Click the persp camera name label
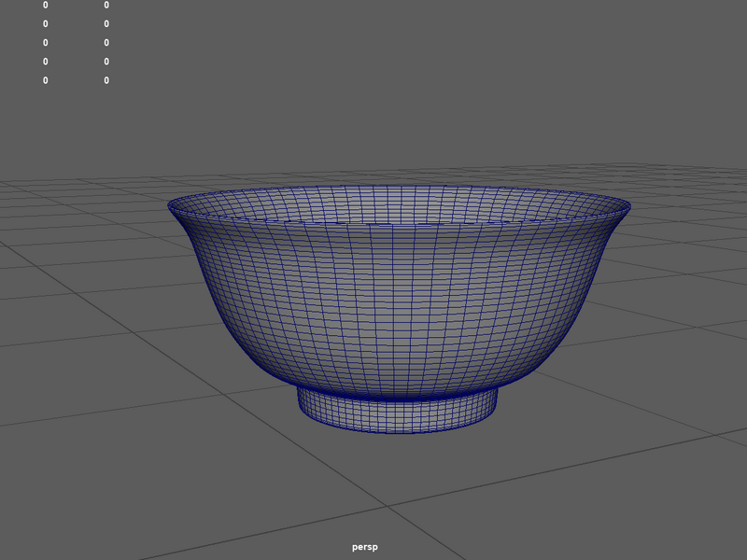Viewport: 747px width, 560px height. point(365,547)
